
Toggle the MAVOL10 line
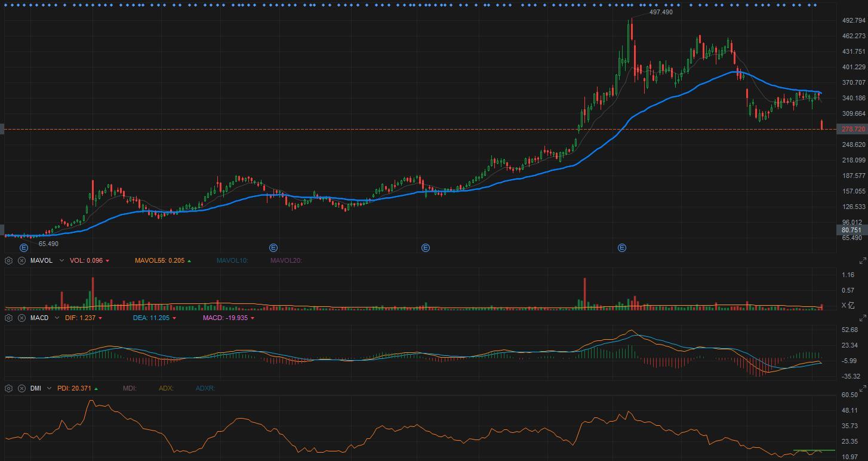232,261
